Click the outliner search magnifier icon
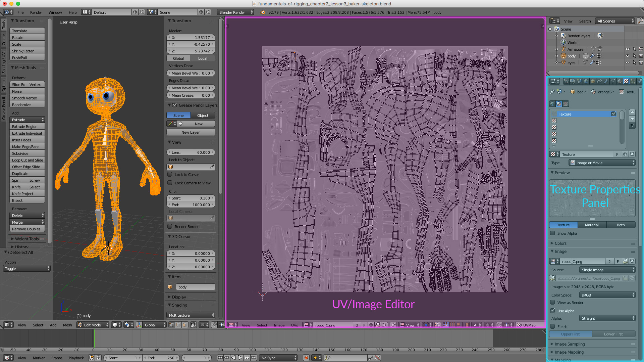 pyautogui.click(x=640, y=21)
